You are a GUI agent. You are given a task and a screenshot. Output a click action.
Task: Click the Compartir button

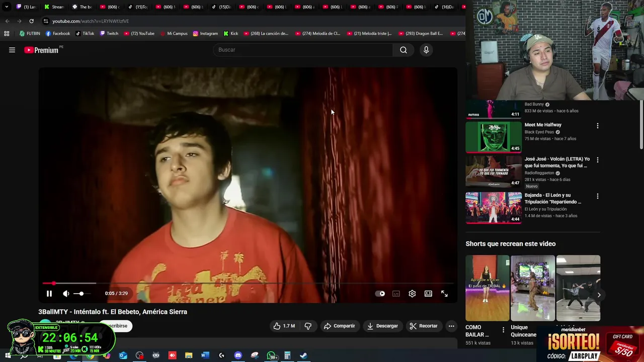[x=339, y=326]
